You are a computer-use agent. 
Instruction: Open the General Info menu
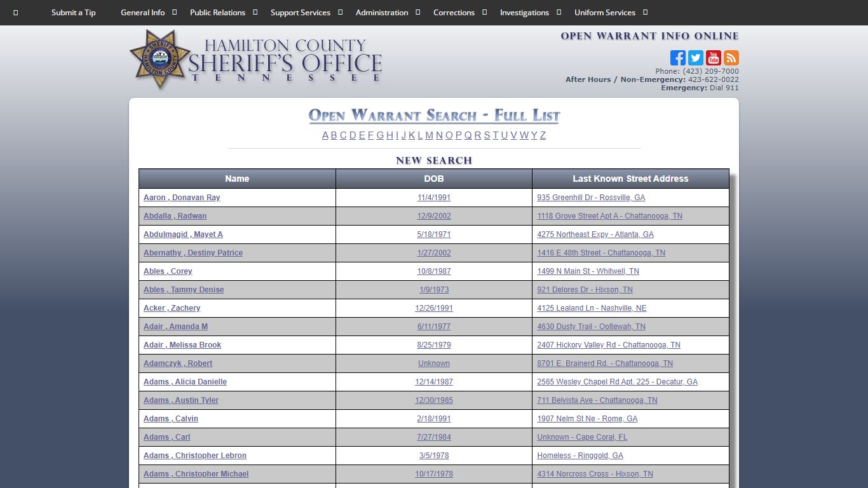pyautogui.click(x=143, y=13)
